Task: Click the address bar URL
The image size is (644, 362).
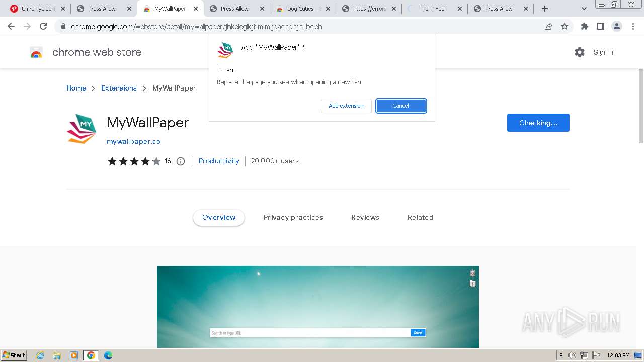Action: pos(196,26)
